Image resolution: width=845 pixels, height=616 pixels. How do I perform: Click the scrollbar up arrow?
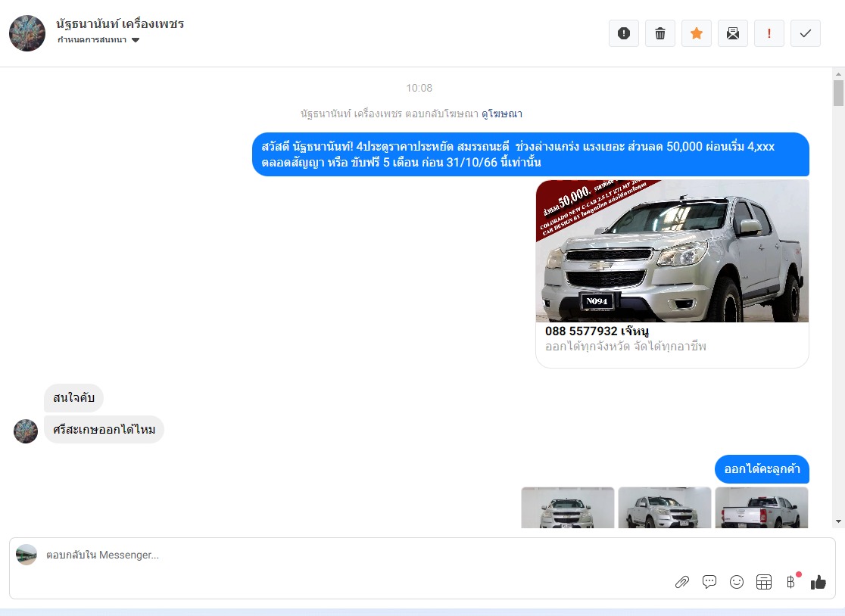click(838, 73)
